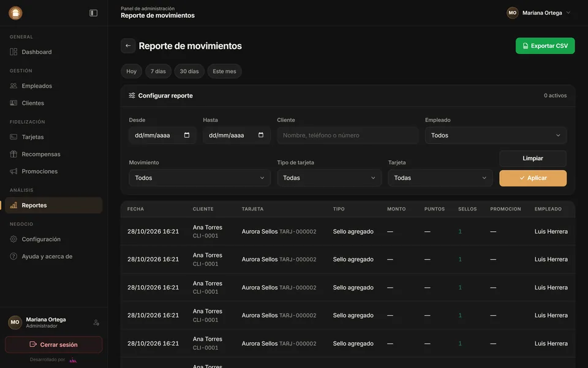Select Reportes in the sidebar
This screenshot has width=588, height=368.
click(54, 205)
